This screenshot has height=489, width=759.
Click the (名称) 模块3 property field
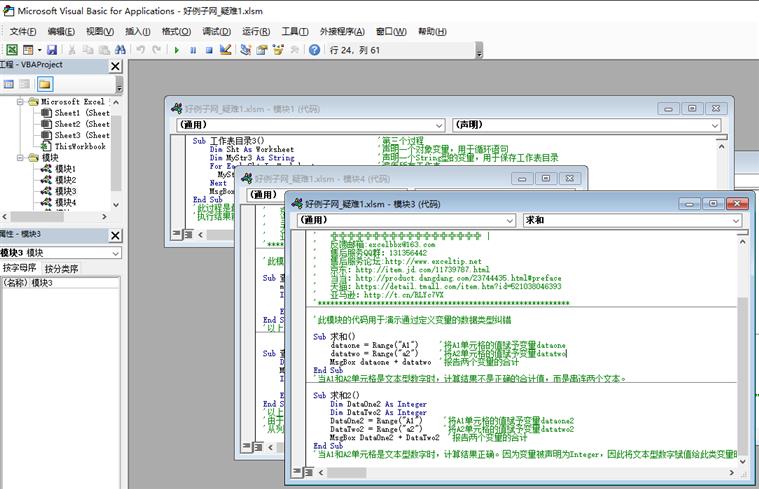(x=60, y=283)
